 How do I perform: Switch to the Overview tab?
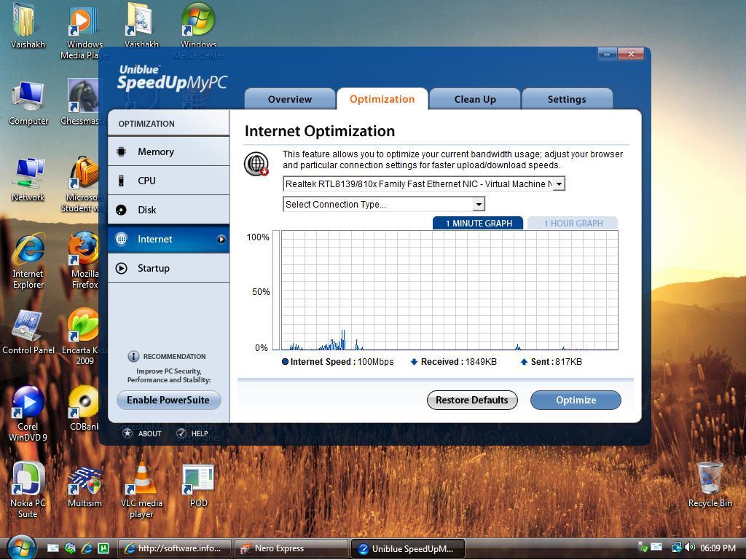click(x=289, y=99)
